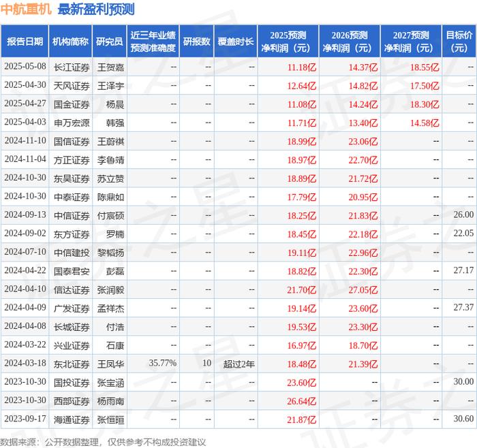Click the date 2025-05-08
The height and width of the screenshot is (448, 477).
[25, 66]
